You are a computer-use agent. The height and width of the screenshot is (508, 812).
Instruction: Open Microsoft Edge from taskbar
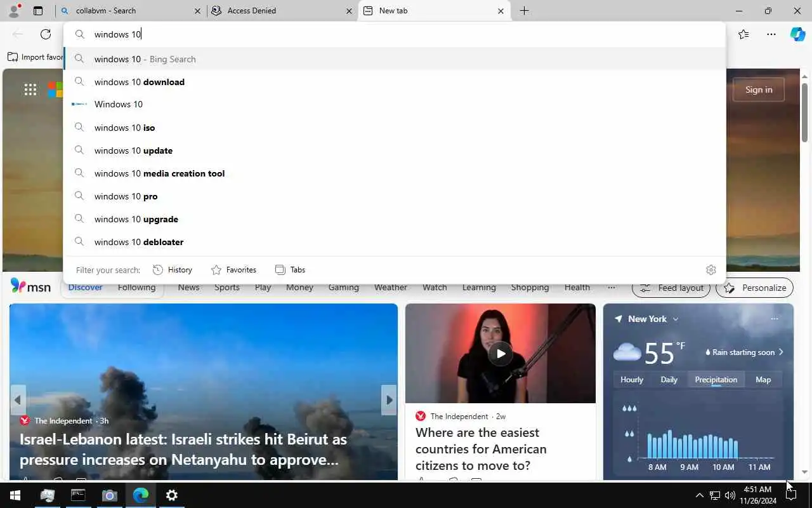tap(141, 495)
